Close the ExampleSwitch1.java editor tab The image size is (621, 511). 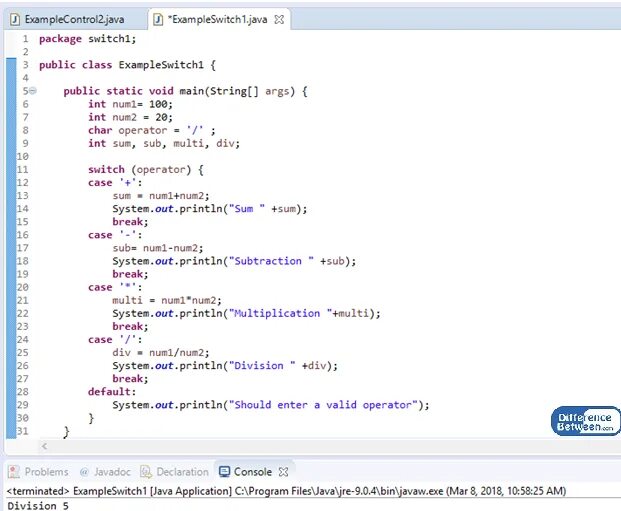point(279,19)
